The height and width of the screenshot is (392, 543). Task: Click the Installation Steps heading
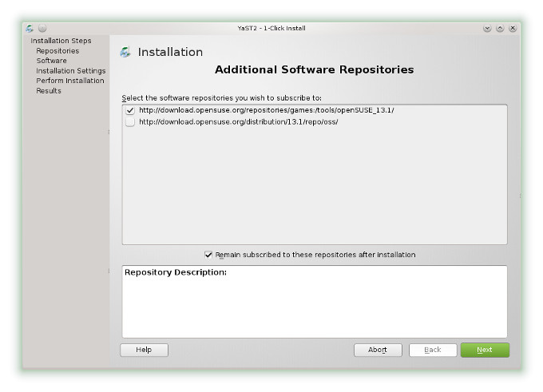coord(61,41)
